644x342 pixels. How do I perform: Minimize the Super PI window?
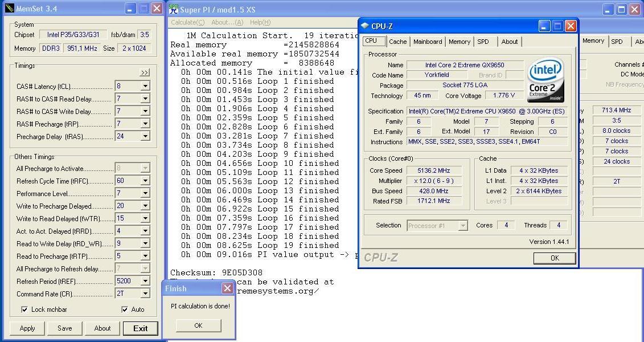609,9
